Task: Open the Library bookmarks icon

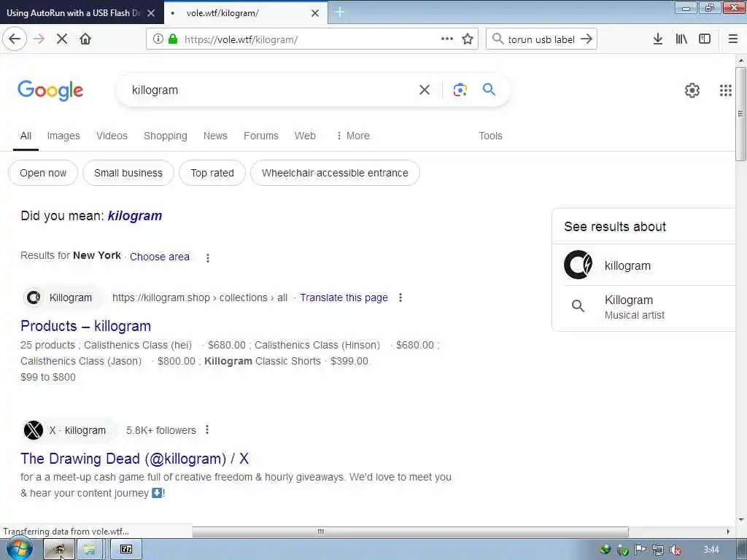Action: (x=681, y=39)
